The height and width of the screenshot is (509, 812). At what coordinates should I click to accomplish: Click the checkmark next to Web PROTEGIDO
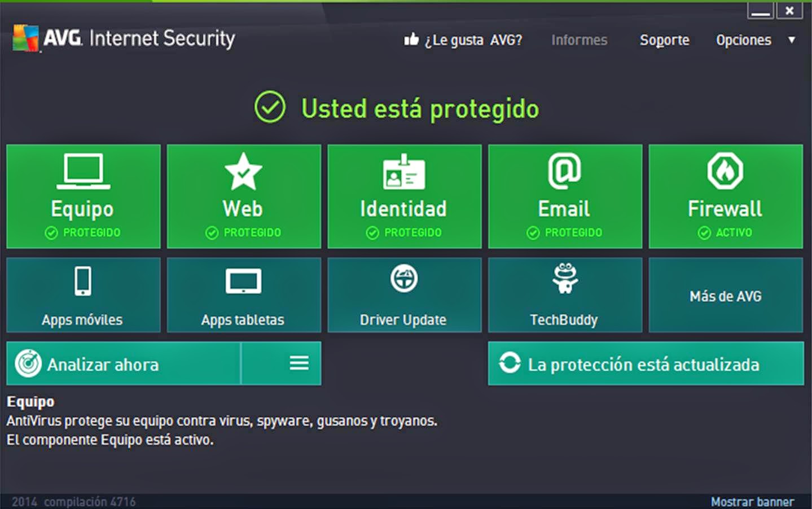tap(212, 233)
